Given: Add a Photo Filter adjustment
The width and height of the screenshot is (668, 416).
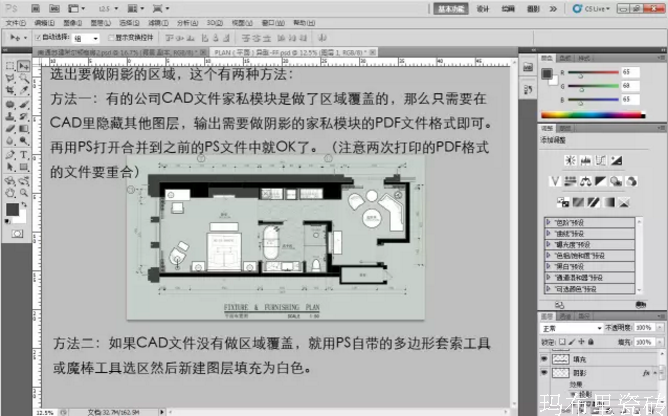Looking at the screenshot, I should pyautogui.click(x=616, y=182).
